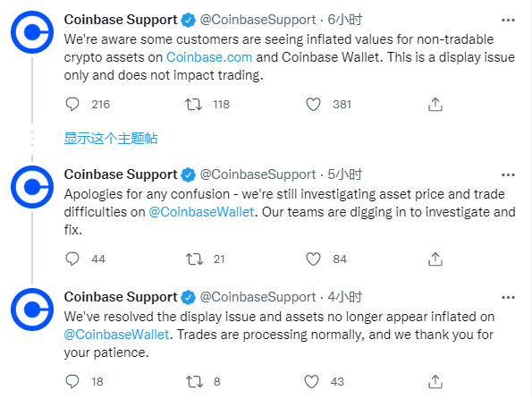Reply to the first tweet with 216 replies
Screen dimensions: 532x399
[x=72, y=105]
